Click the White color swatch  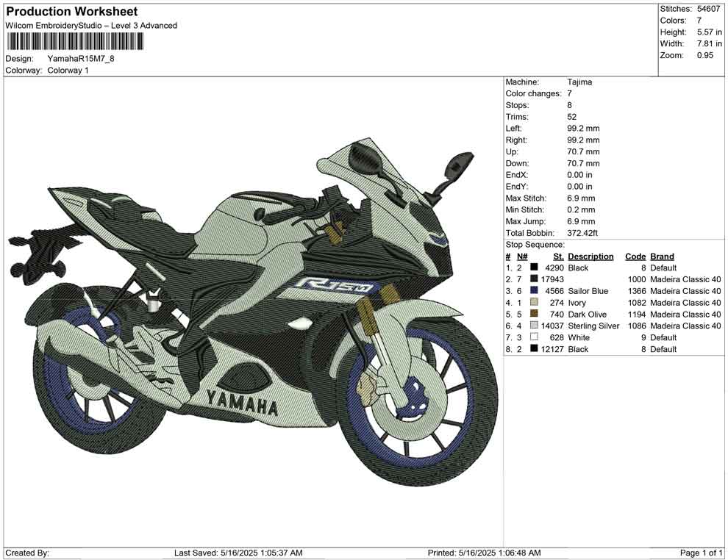pos(534,337)
